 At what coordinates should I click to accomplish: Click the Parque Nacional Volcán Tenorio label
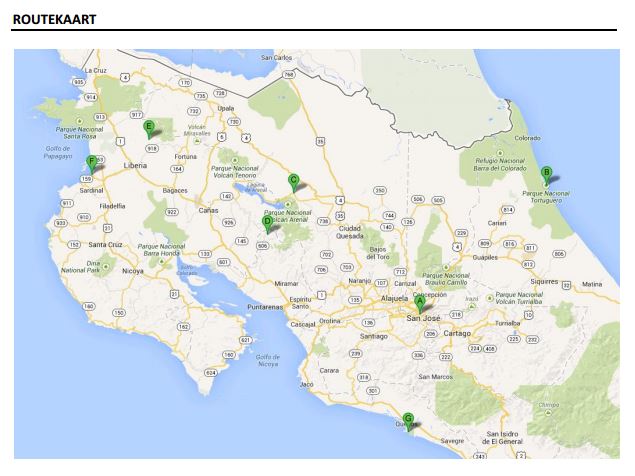234,172
